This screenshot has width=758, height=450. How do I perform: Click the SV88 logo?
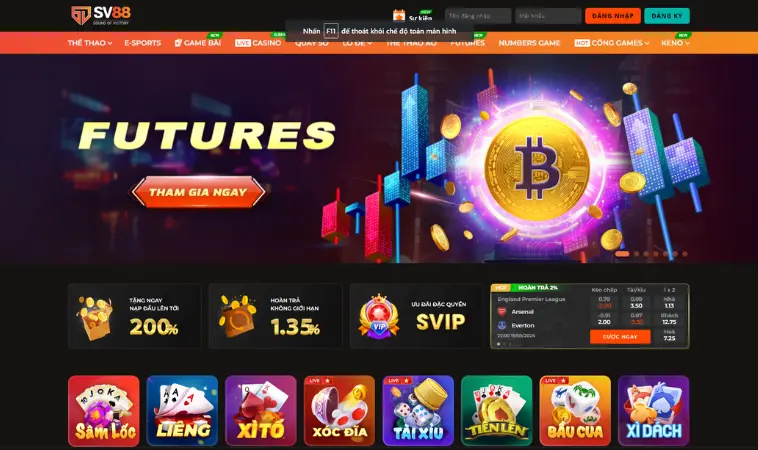[x=101, y=15]
